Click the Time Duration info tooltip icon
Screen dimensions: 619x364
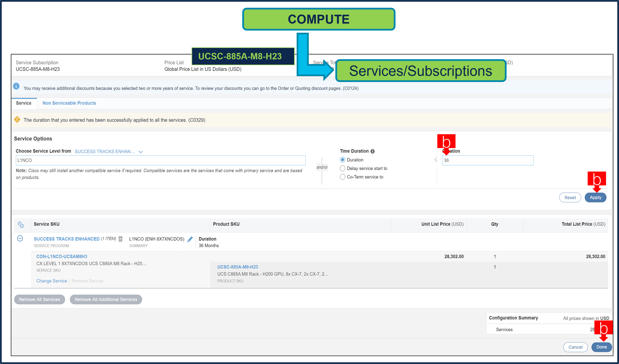point(373,151)
